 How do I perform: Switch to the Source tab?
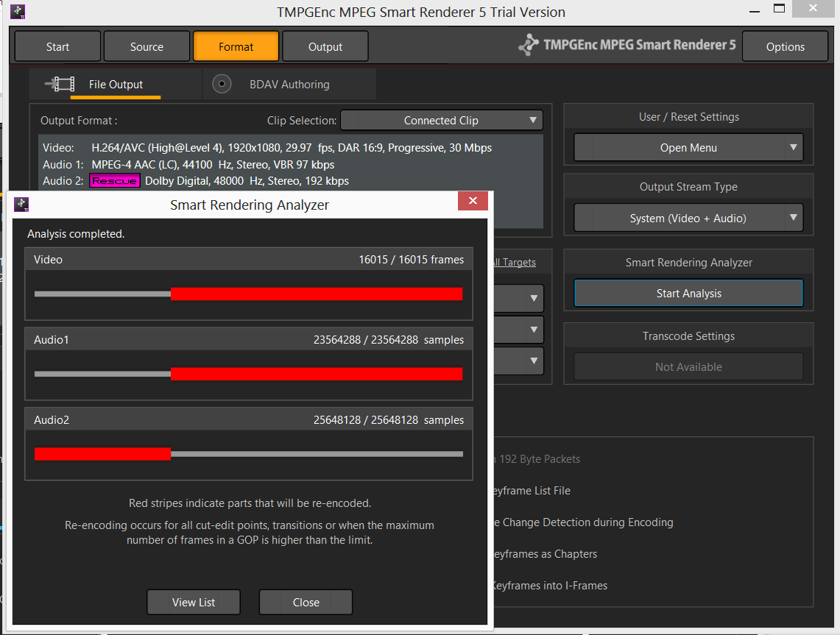click(x=147, y=46)
